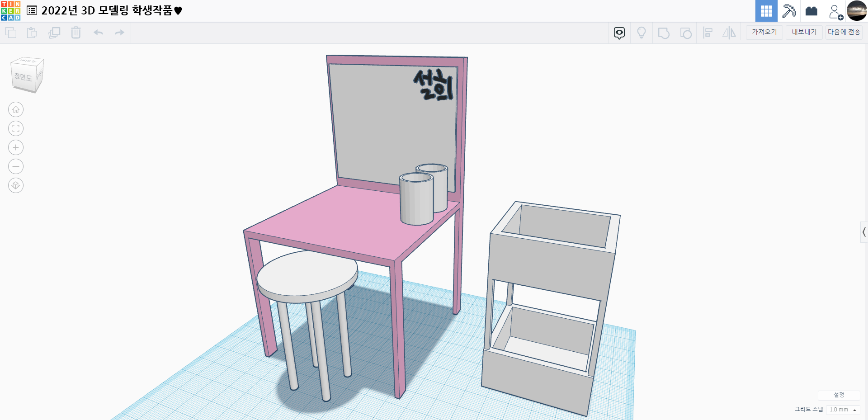Toggle the Notes tool speech-bubble icon

(619, 33)
